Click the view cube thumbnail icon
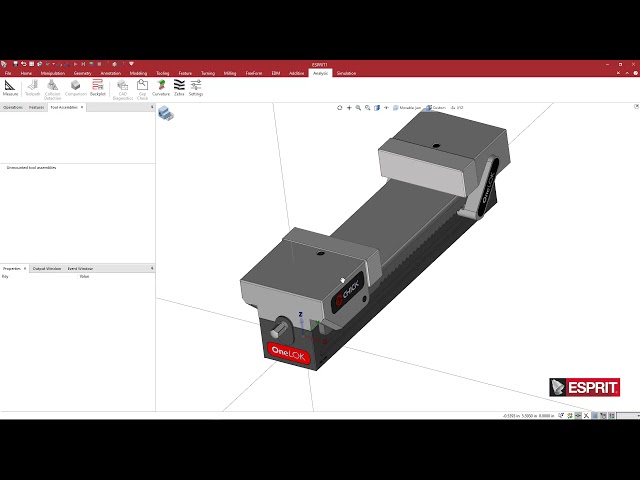The height and width of the screenshot is (480, 640). 166,113
